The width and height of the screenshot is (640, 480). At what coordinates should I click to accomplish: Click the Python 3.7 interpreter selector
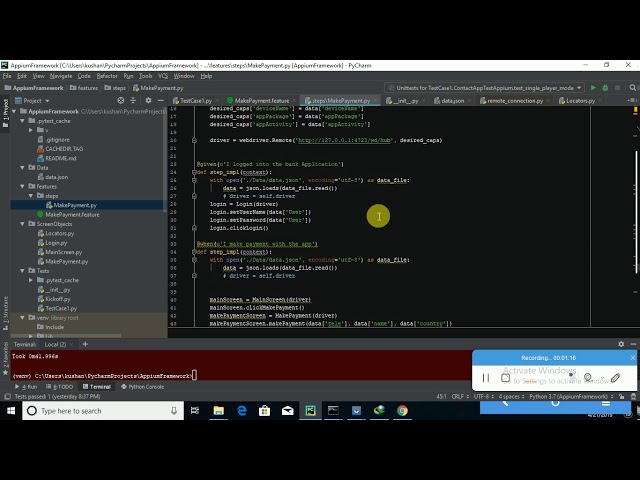[x=571, y=396]
